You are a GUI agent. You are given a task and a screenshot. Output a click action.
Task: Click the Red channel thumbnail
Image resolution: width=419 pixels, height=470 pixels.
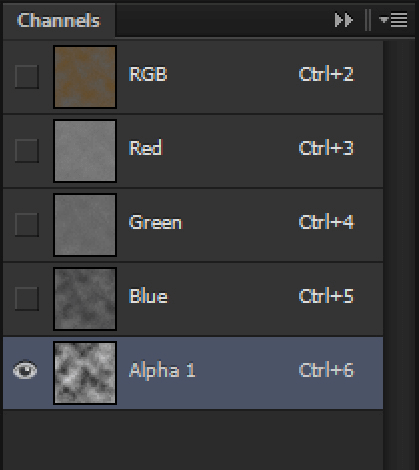[x=85, y=151]
